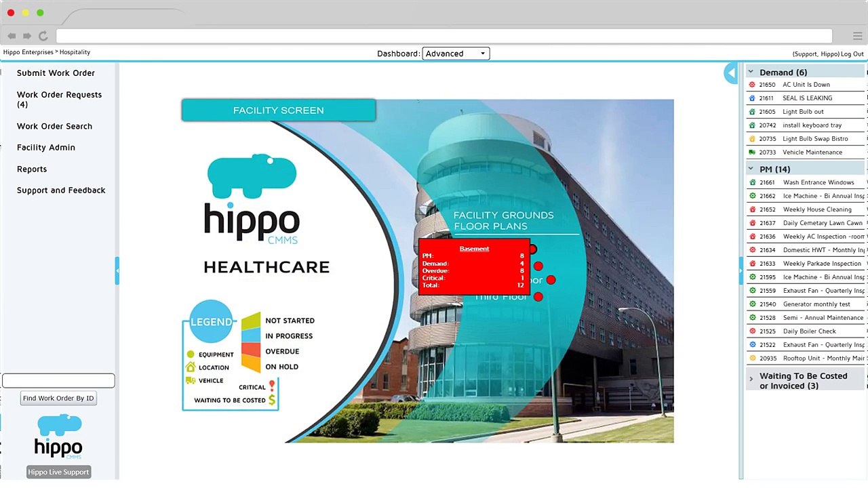Image resolution: width=868 pixels, height=488 pixels.
Task: Open work order SEAL IS LEAKING
Action: (x=808, y=98)
